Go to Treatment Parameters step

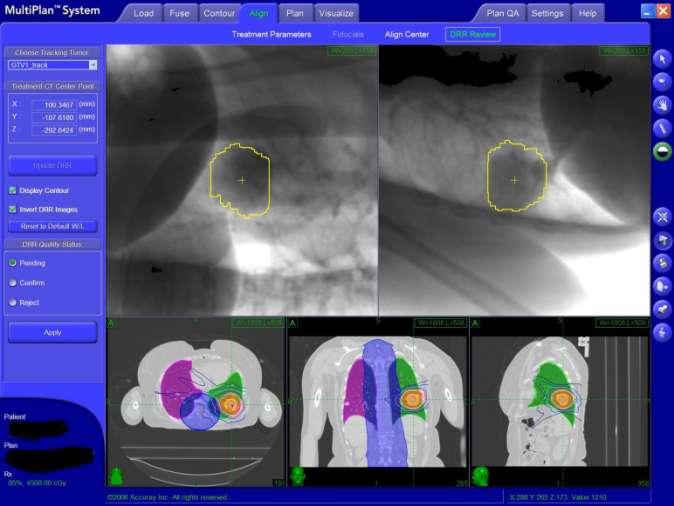click(x=272, y=34)
